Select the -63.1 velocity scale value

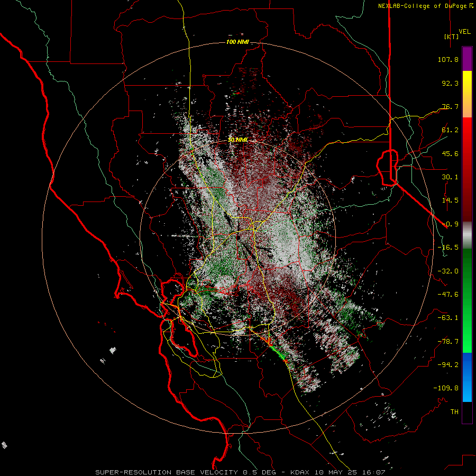[448, 318]
